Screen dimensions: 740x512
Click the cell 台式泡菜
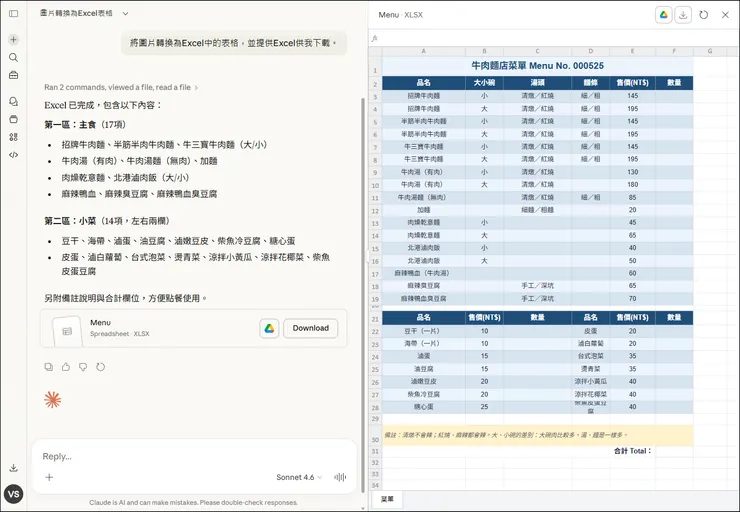point(590,356)
